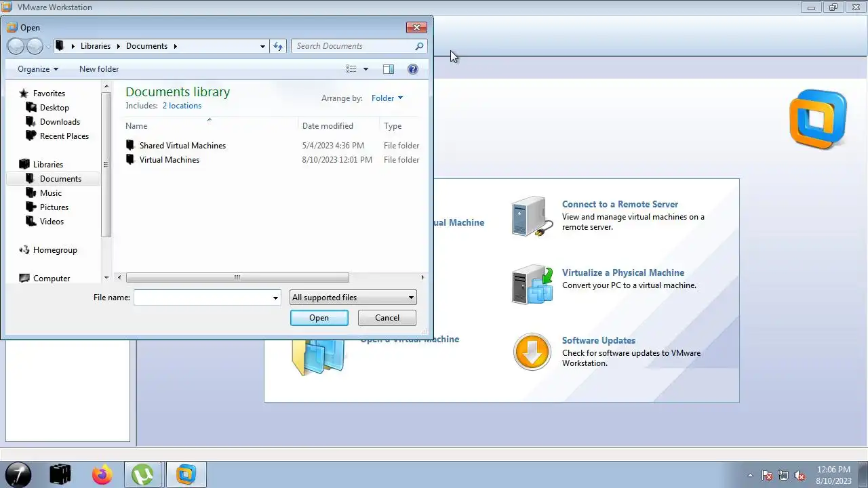Select Recent Places under Favorites

[x=64, y=136]
